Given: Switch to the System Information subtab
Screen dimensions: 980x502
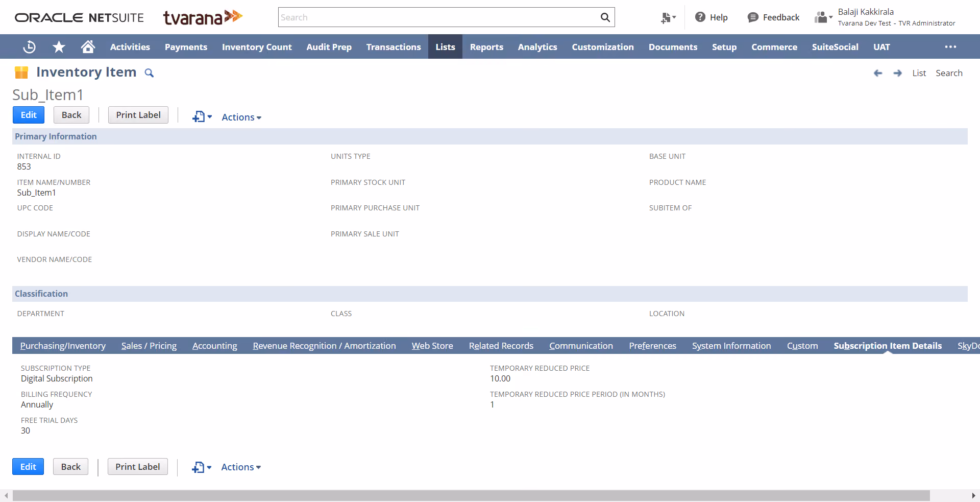Looking at the screenshot, I should tap(731, 346).
